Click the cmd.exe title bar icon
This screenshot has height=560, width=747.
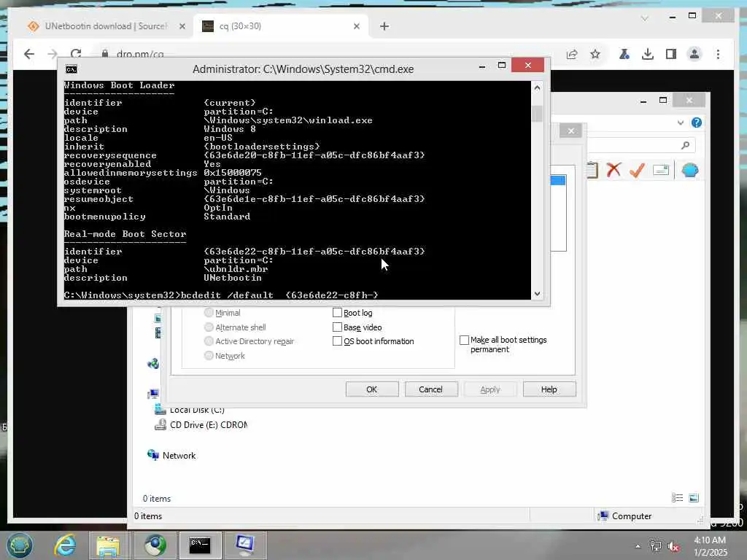71,69
